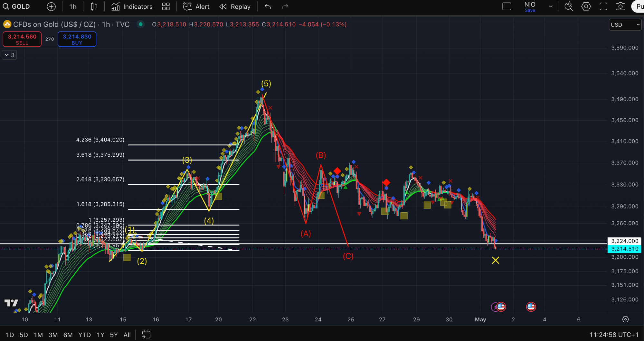Open the candlestick chart style menu
Viewport: 644px width, 341px height.
pyautogui.click(x=94, y=6)
